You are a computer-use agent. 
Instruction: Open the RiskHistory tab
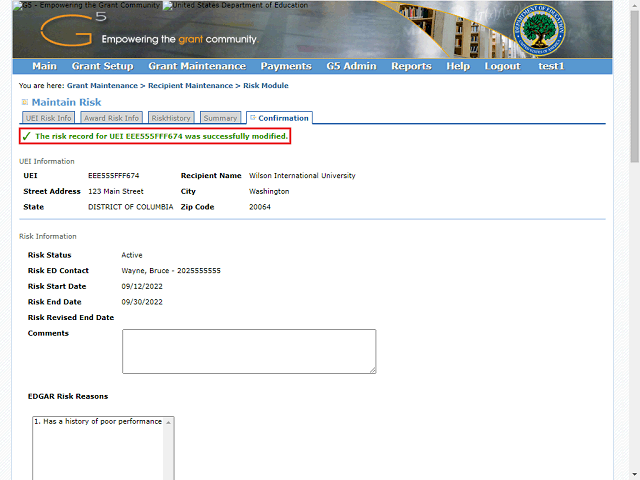tap(170, 118)
